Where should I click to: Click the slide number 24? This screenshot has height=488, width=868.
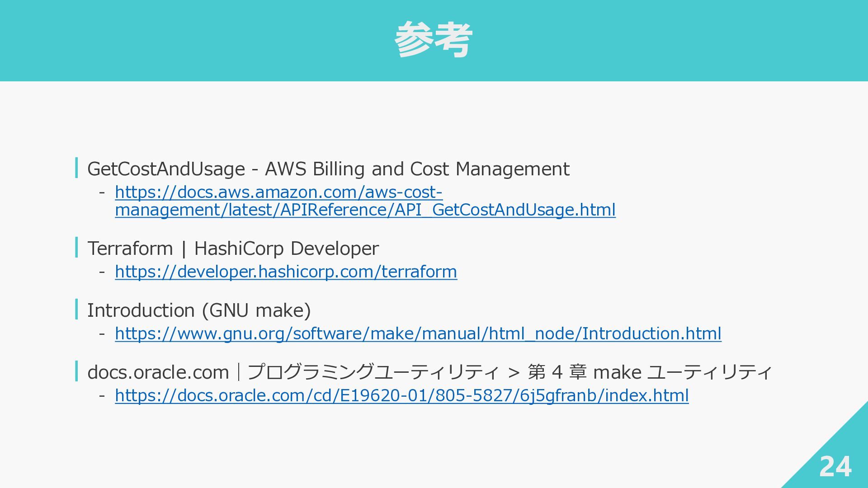[x=835, y=467]
